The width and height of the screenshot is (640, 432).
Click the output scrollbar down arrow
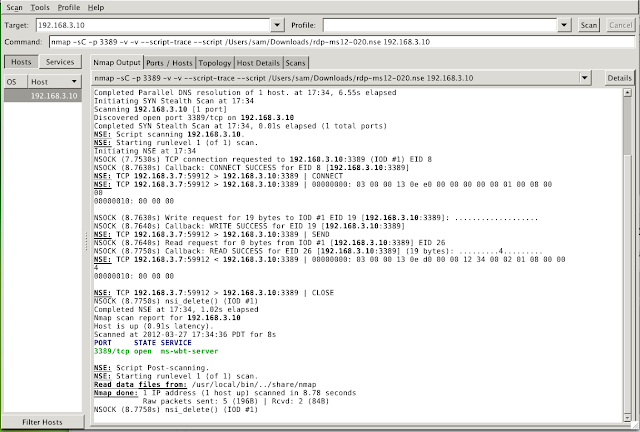tap(627, 417)
